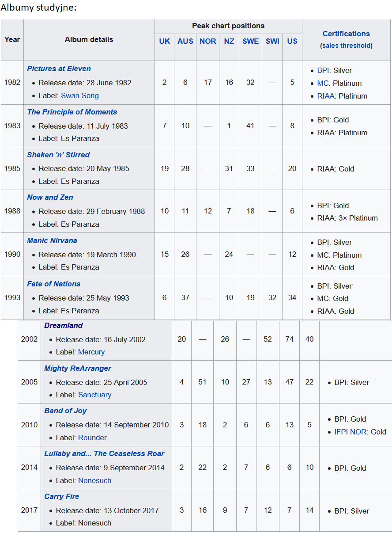Image resolution: width=392 pixels, height=533 pixels.
Task: Click the Certifications header link
Action: [x=346, y=34]
